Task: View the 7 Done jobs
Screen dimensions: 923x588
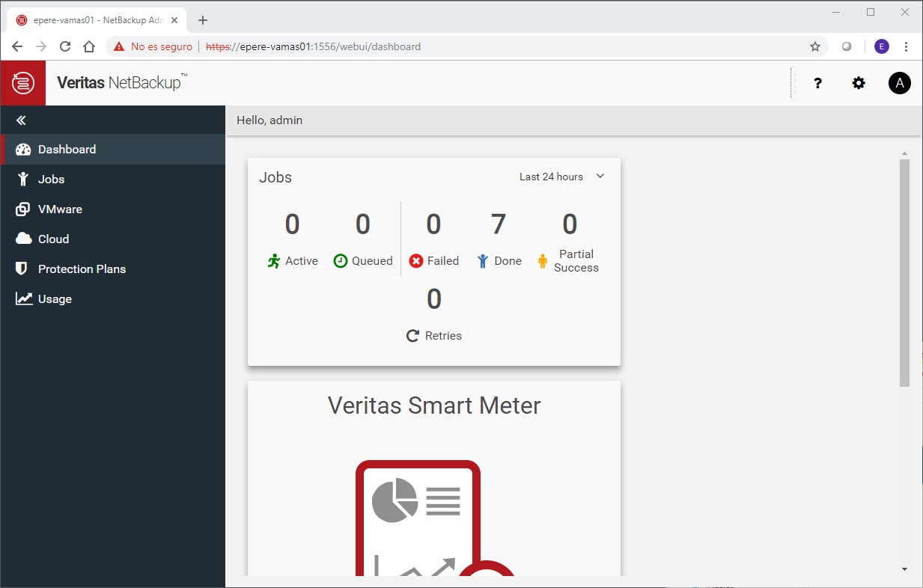Action: coord(499,224)
